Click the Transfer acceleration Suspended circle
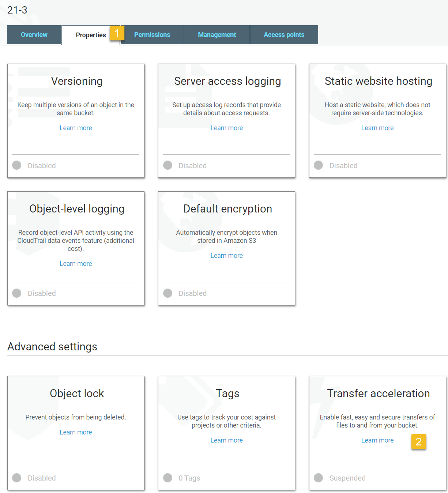The width and height of the screenshot is (448, 493). click(319, 478)
